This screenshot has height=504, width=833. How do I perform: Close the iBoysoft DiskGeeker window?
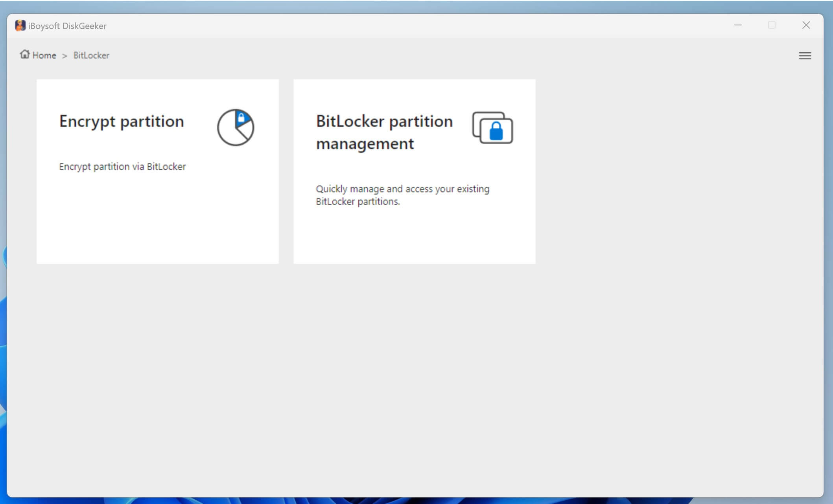pos(806,25)
